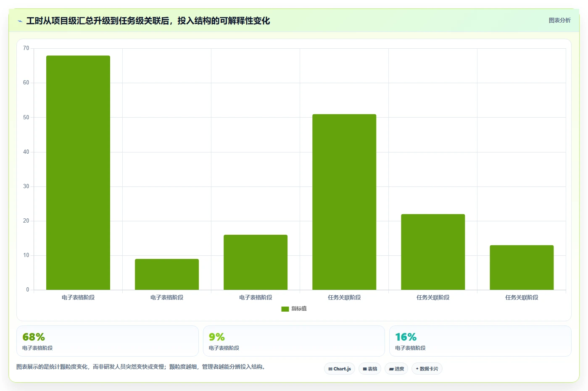Open the 9% stat card
588x391 pixels.
point(294,341)
